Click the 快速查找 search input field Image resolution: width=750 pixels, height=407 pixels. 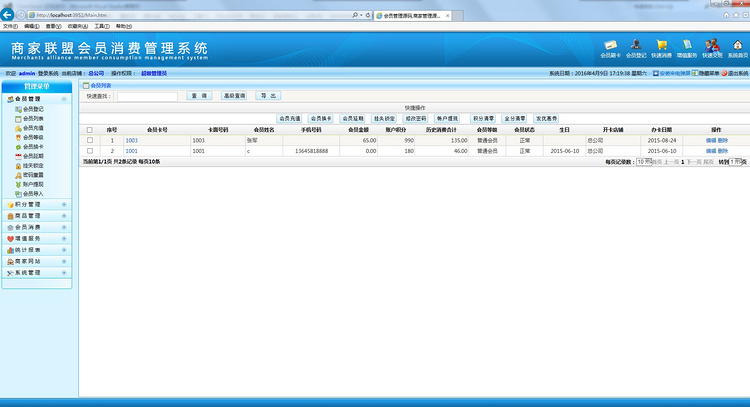pos(147,96)
